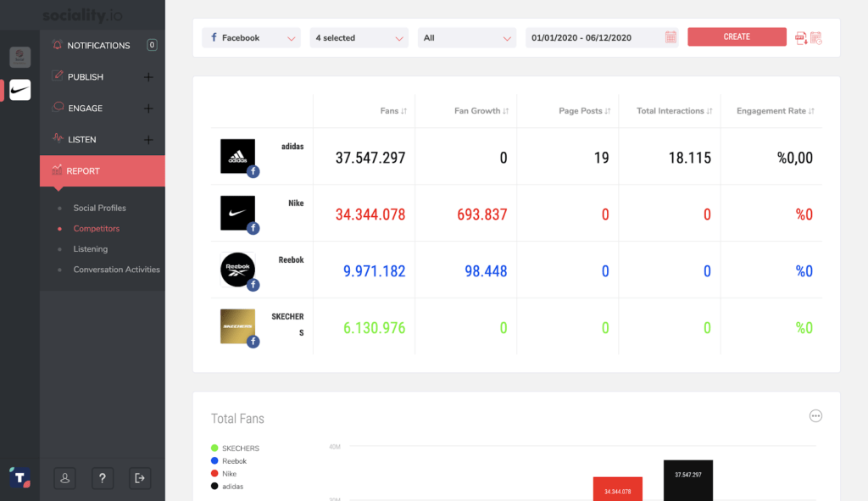Click adidas engagement rate %0,00
This screenshot has height=501, width=868.
(795, 158)
